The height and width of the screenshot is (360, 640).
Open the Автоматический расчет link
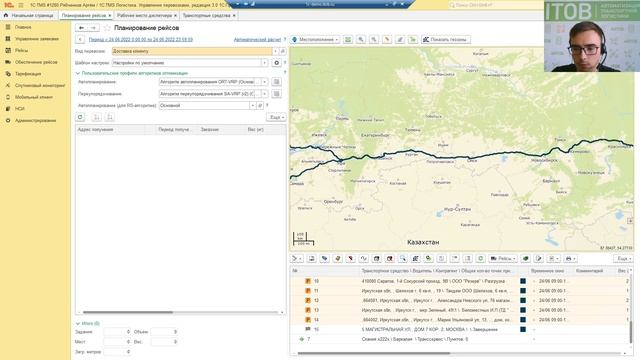click(x=257, y=40)
